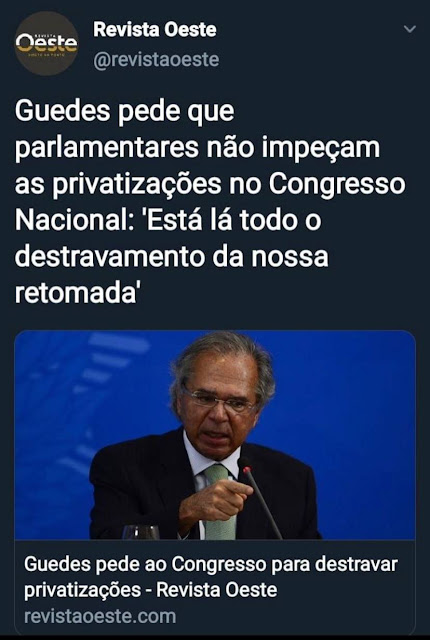430x640 pixels.
Task: Click the water glass in the card photo
Action: [x=141, y=532]
